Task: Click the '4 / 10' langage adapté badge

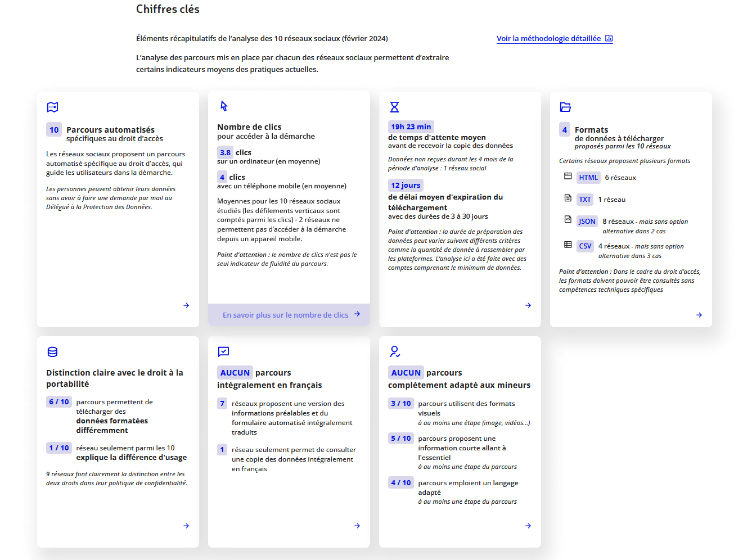Action: click(401, 482)
